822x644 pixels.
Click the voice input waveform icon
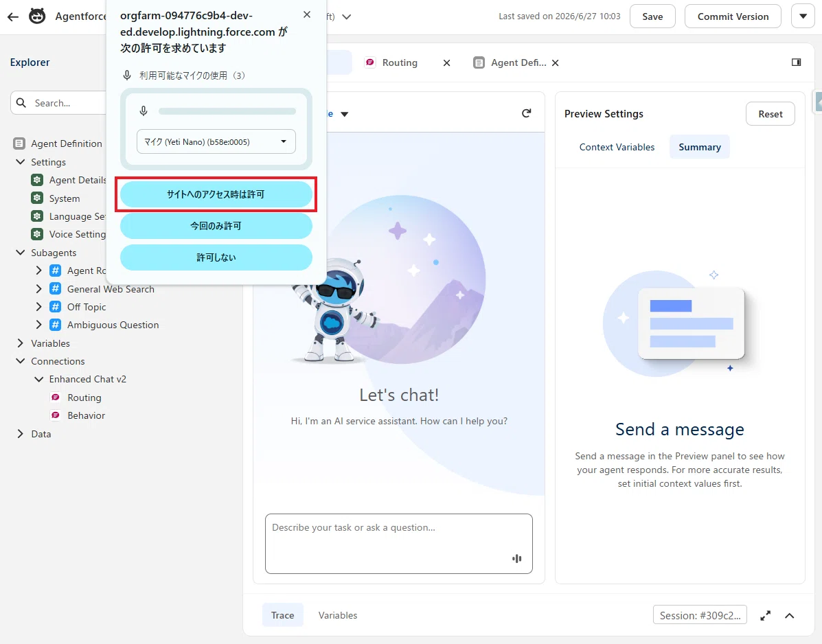[x=517, y=559]
